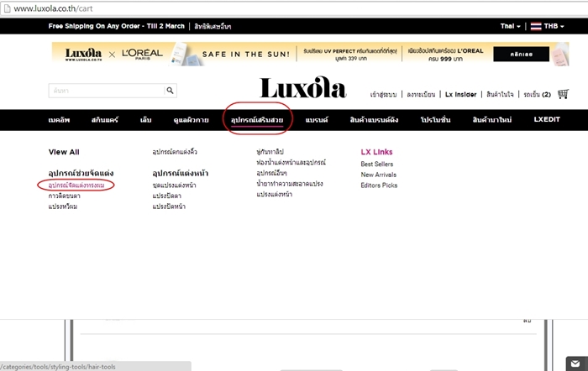Click the อุปกรณ์ช่วยจัดแต่ง heading
The image size is (588, 371).
[81, 173]
